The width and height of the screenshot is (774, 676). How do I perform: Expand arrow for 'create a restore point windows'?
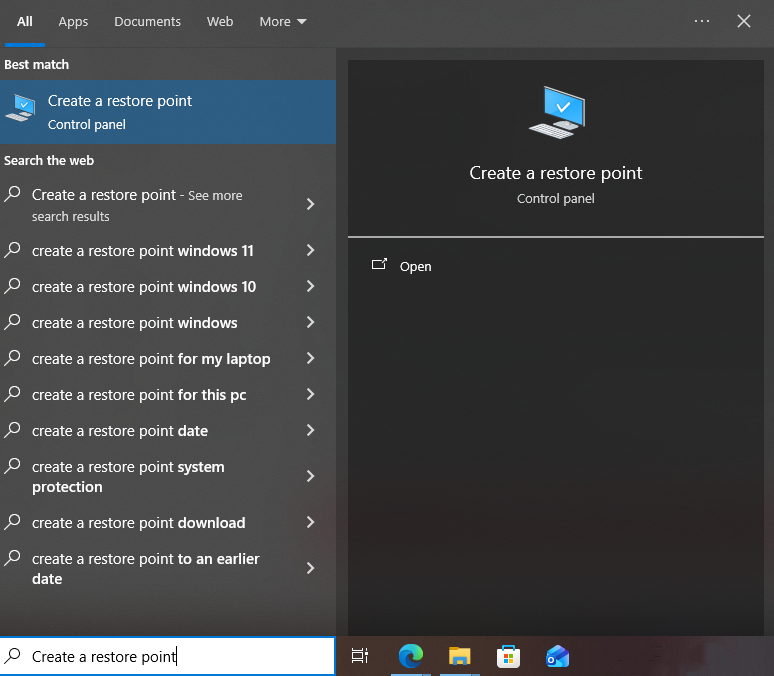pyautogui.click(x=310, y=322)
